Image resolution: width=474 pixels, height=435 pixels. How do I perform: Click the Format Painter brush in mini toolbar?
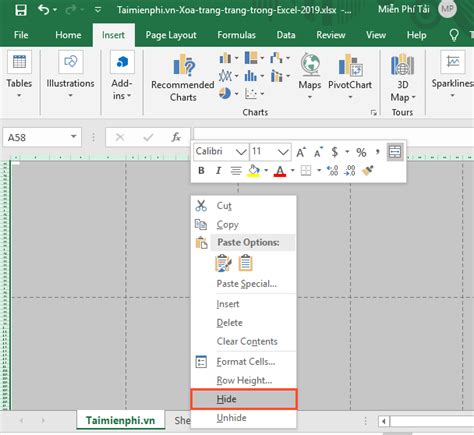click(x=367, y=171)
